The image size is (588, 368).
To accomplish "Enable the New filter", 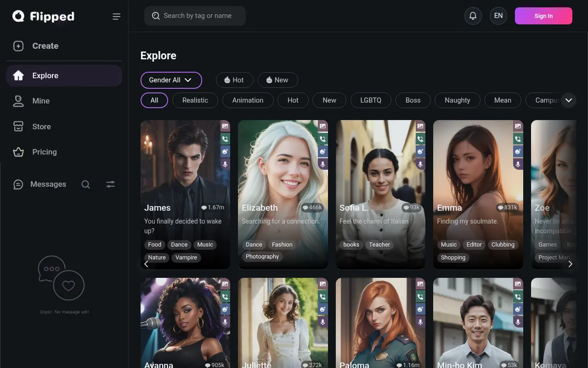I will (x=277, y=80).
